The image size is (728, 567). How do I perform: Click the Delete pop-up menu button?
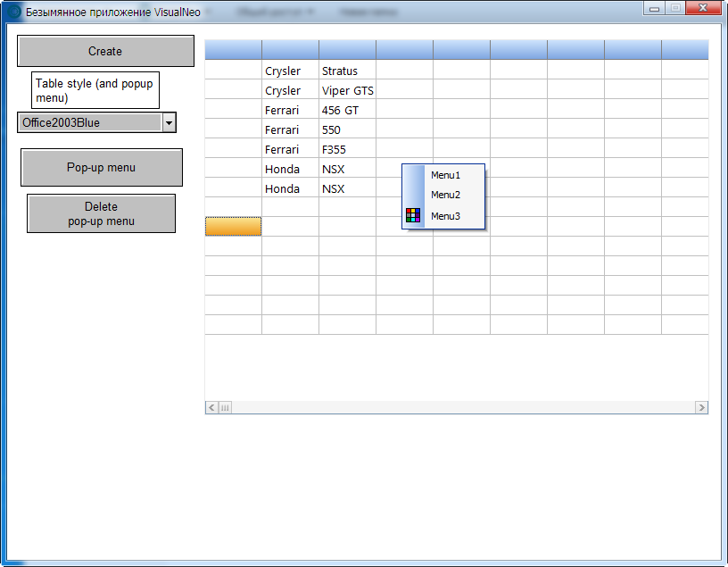101,213
